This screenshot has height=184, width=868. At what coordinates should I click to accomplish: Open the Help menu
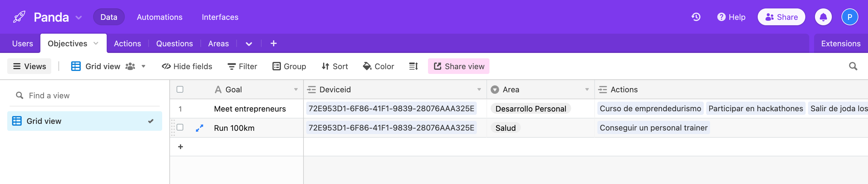[731, 17]
